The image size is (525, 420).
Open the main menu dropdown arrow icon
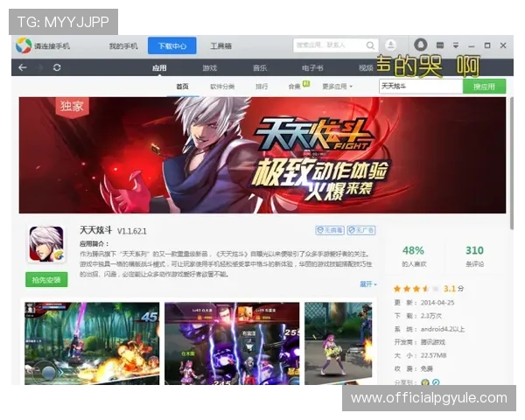tap(456, 45)
